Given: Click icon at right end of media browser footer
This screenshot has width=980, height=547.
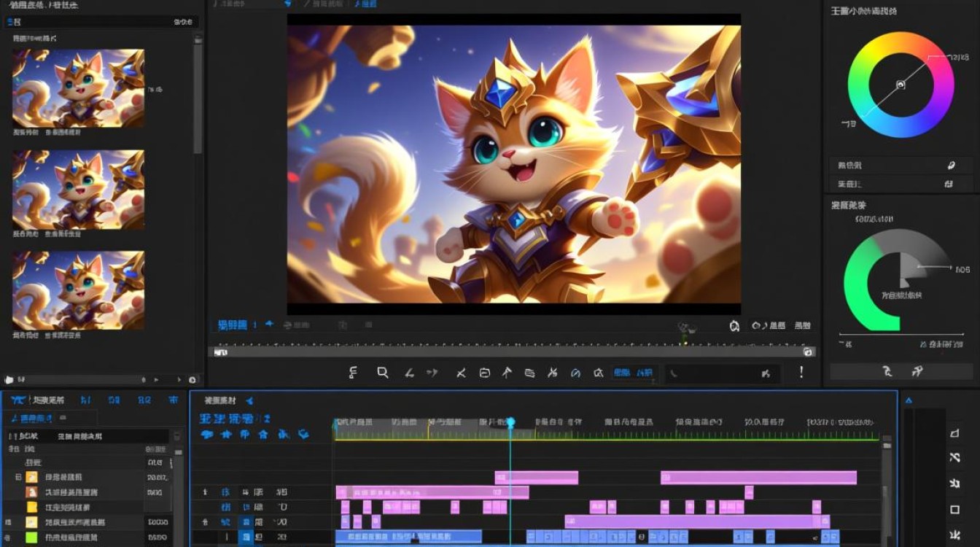Looking at the screenshot, I should click(192, 379).
